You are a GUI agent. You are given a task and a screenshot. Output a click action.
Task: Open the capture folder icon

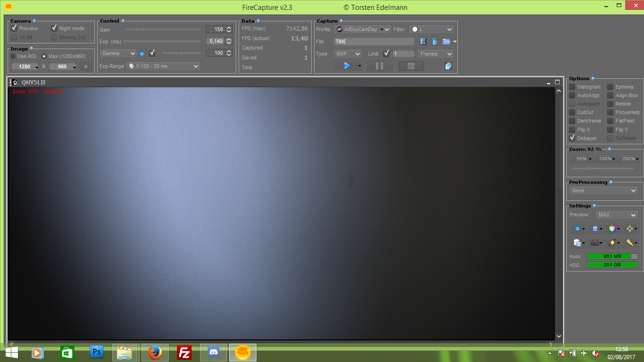click(446, 41)
